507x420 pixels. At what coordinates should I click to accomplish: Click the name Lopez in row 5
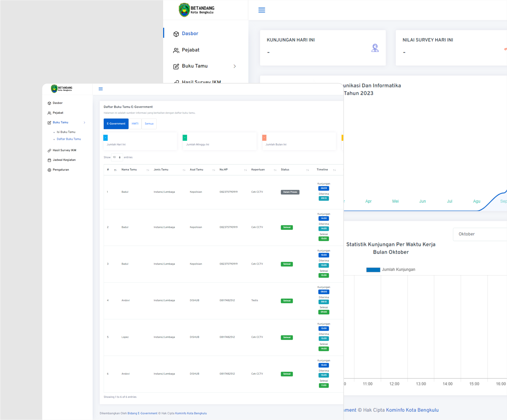click(125, 337)
